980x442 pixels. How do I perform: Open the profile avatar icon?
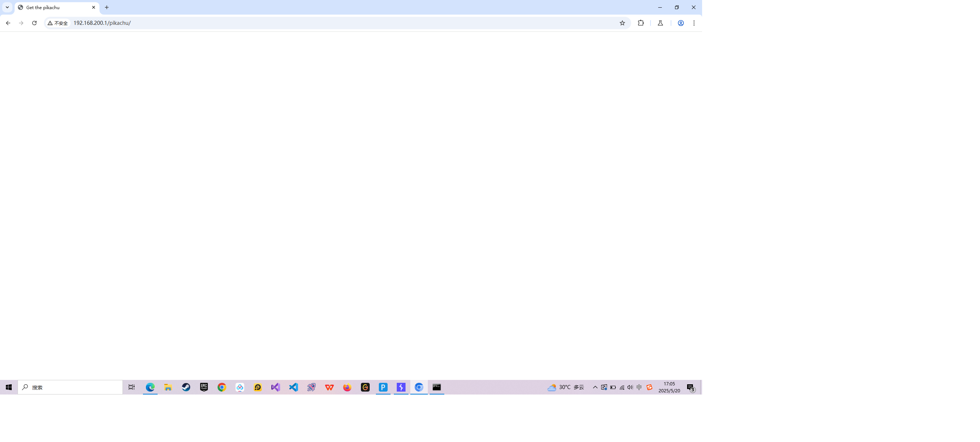tap(681, 23)
